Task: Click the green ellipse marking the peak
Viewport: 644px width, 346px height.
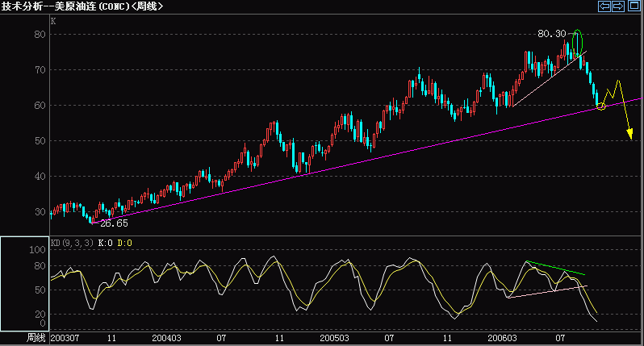Action: [x=577, y=42]
